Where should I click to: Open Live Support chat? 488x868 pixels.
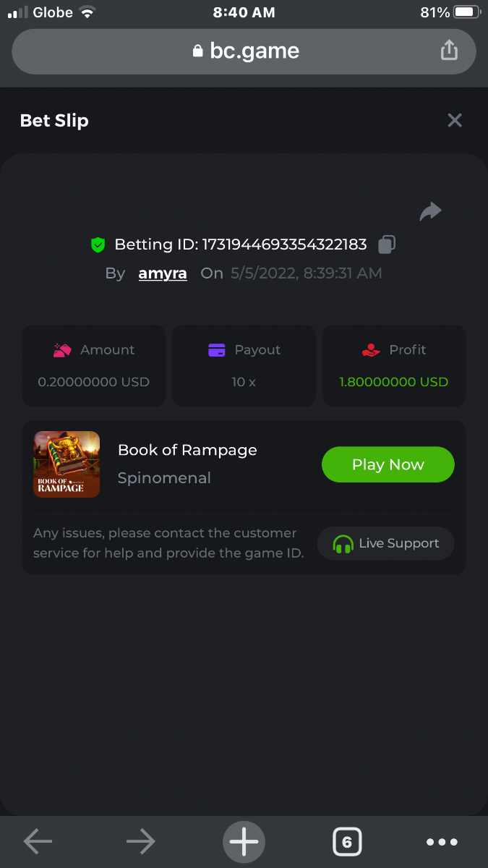click(385, 543)
